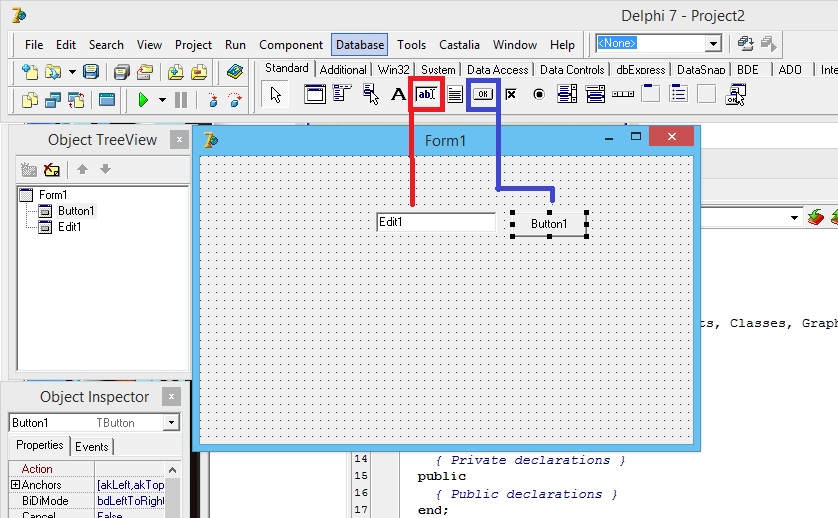
Task: Select the MainMenu component icon
Action: click(342, 94)
